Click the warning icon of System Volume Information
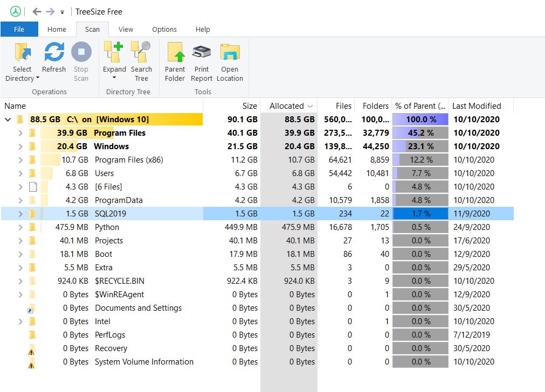This screenshot has height=392, width=545. click(31, 362)
